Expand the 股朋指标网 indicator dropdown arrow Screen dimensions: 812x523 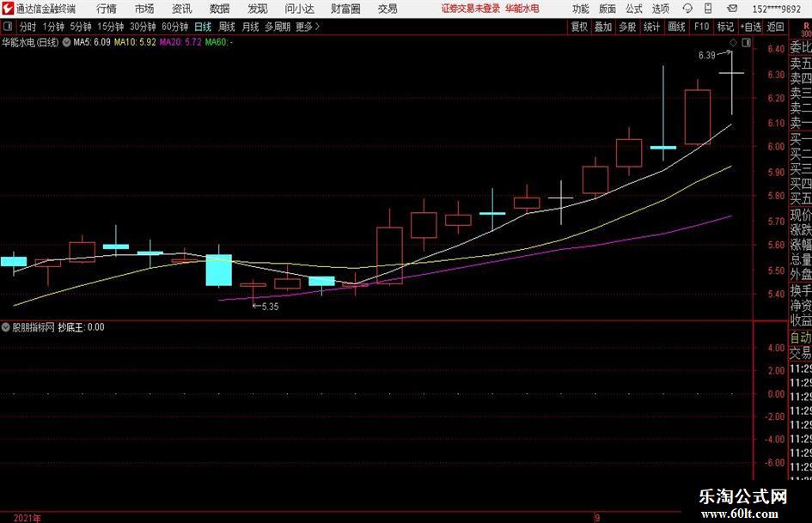(6, 327)
